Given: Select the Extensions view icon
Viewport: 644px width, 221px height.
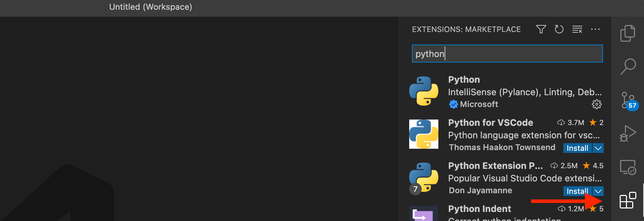Looking at the screenshot, I should tap(628, 200).
